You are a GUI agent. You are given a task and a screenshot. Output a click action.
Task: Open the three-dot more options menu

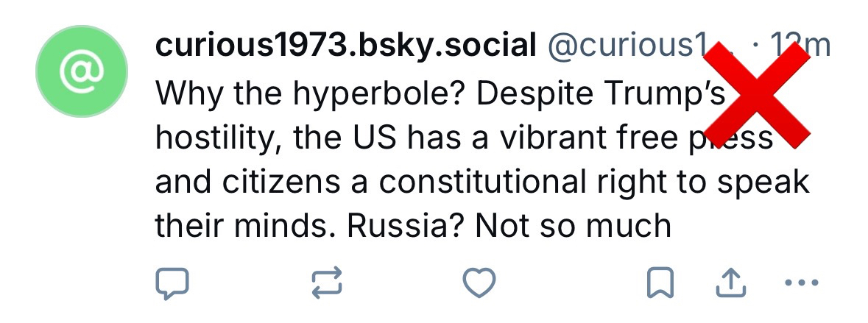[x=801, y=283]
